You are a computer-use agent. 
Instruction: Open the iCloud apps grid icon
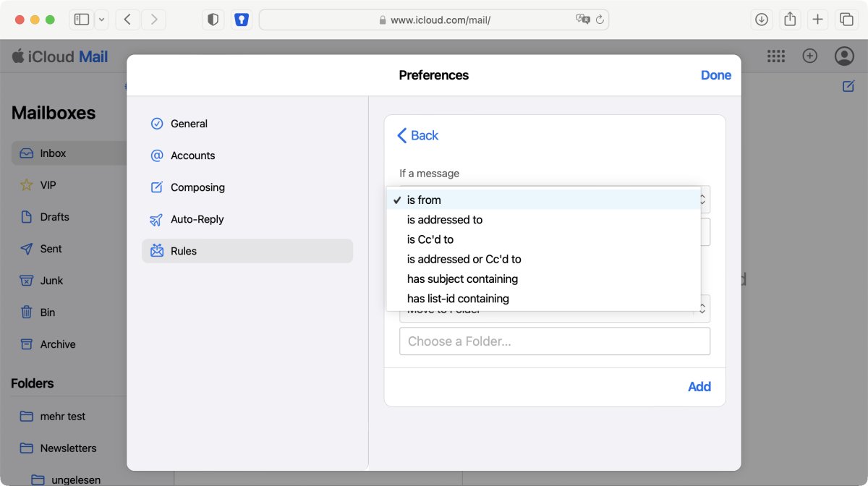click(776, 56)
